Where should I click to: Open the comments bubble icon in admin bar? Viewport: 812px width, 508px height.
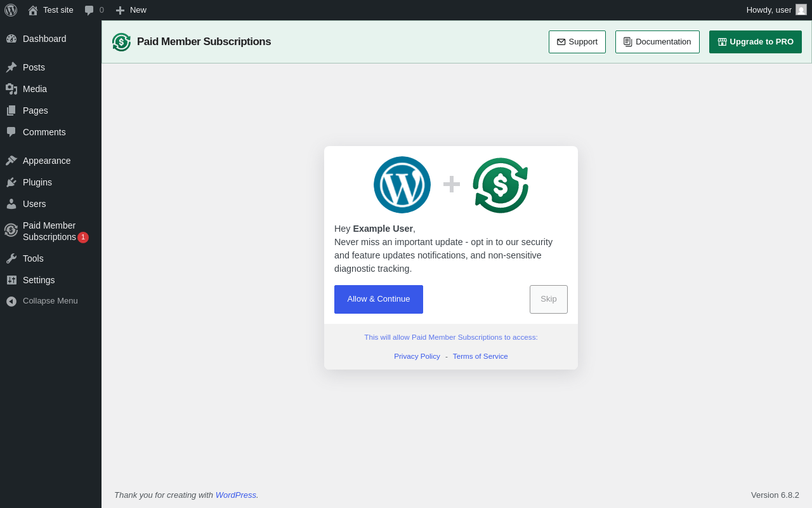pyautogui.click(x=89, y=10)
